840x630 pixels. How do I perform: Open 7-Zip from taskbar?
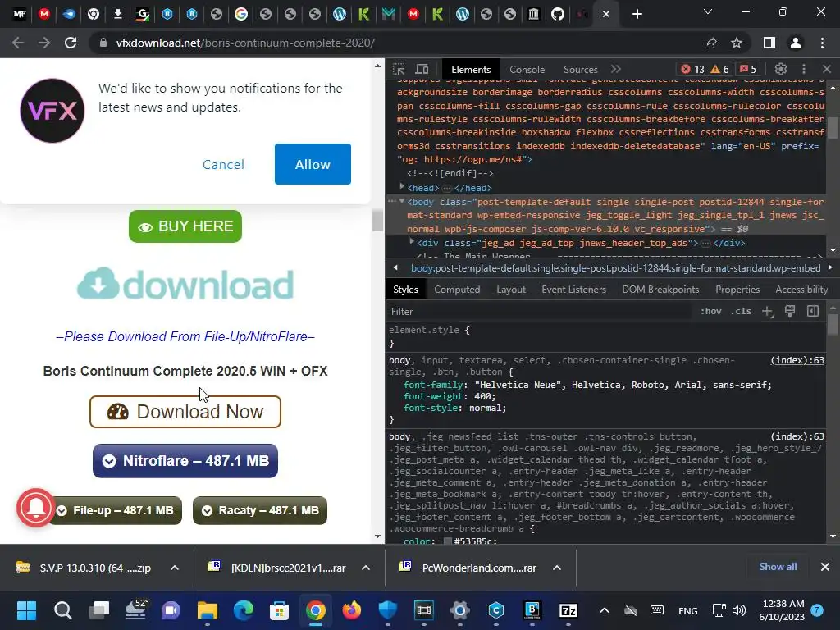(568, 610)
